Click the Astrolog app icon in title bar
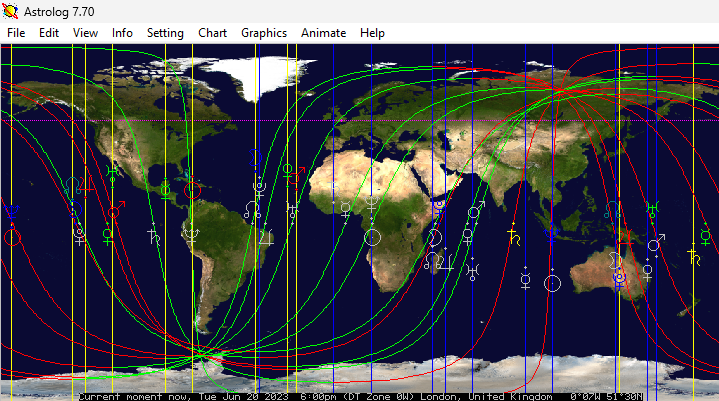Image resolution: width=719 pixels, height=401 pixels. 12,11
